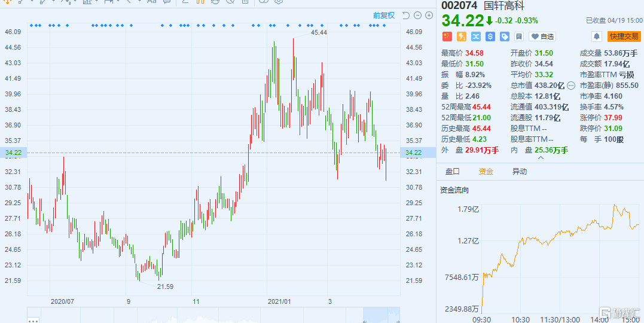
Task: Zoom in the chart with plus icon
Action: (429, 16)
